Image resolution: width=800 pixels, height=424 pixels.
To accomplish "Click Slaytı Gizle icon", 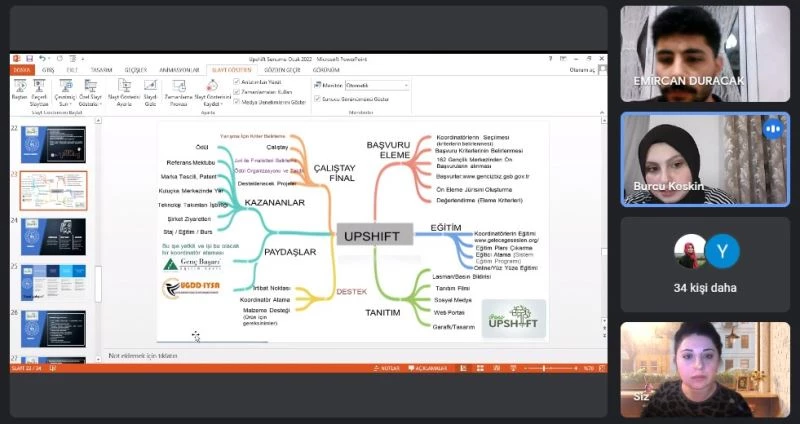I will 150,89.
